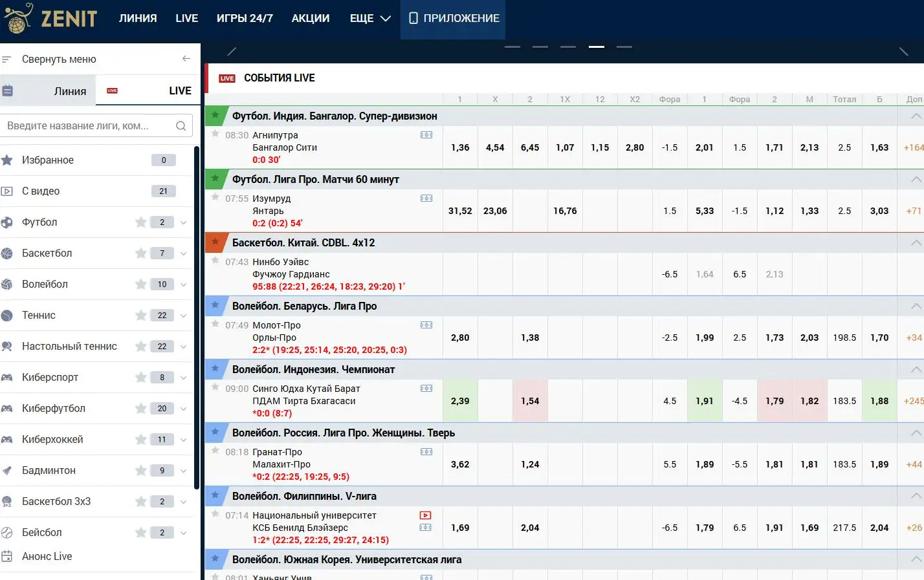Click green star on Бангалор Супер-дивизион league
This screenshot has height=580, width=924.
(215, 115)
